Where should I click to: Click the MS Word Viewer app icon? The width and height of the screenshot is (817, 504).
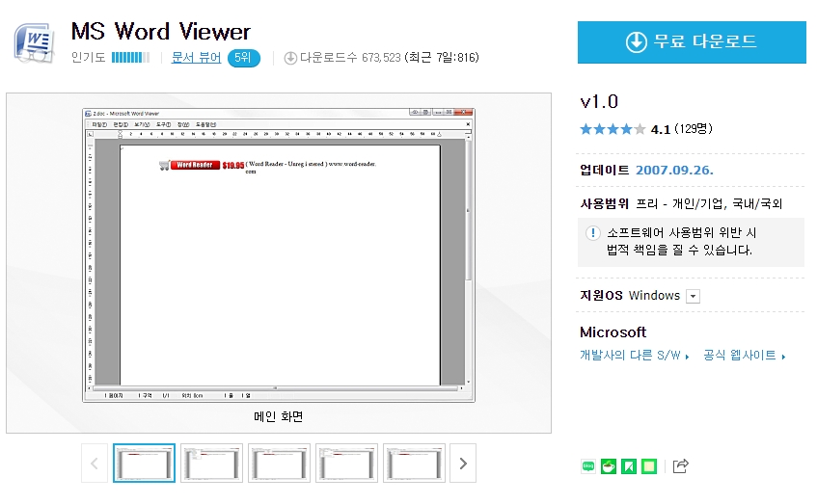(x=35, y=42)
